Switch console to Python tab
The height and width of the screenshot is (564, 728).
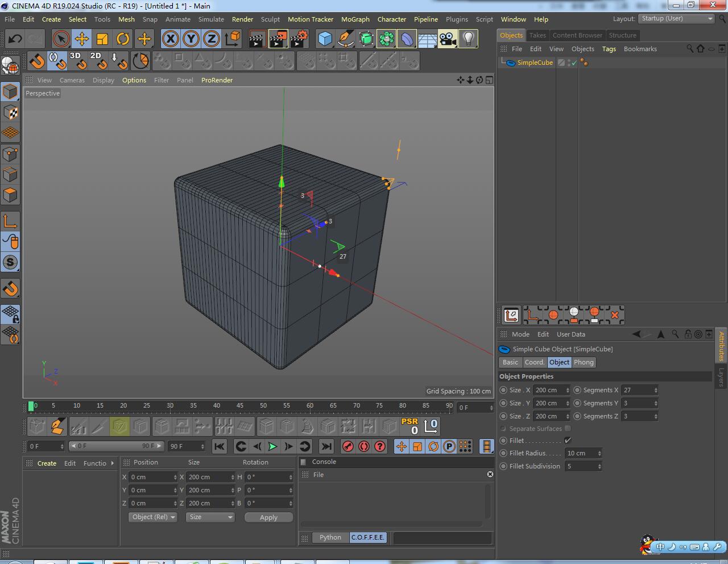pyautogui.click(x=330, y=537)
